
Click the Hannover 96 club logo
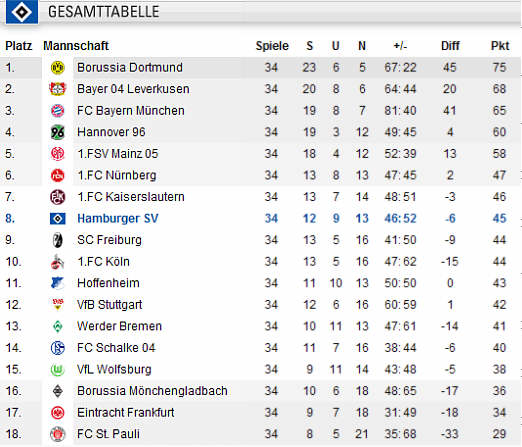[57, 132]
